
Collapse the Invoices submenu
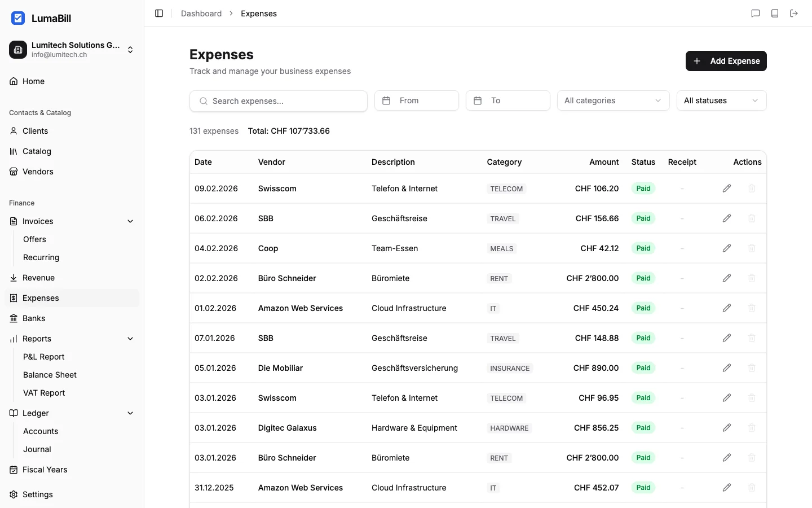click(x=130, y=221)
